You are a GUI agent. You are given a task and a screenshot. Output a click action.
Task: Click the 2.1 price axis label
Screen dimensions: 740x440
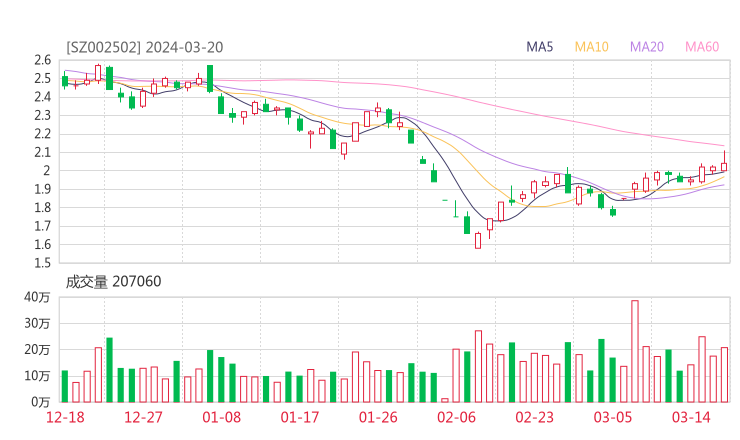click(42, 152)
